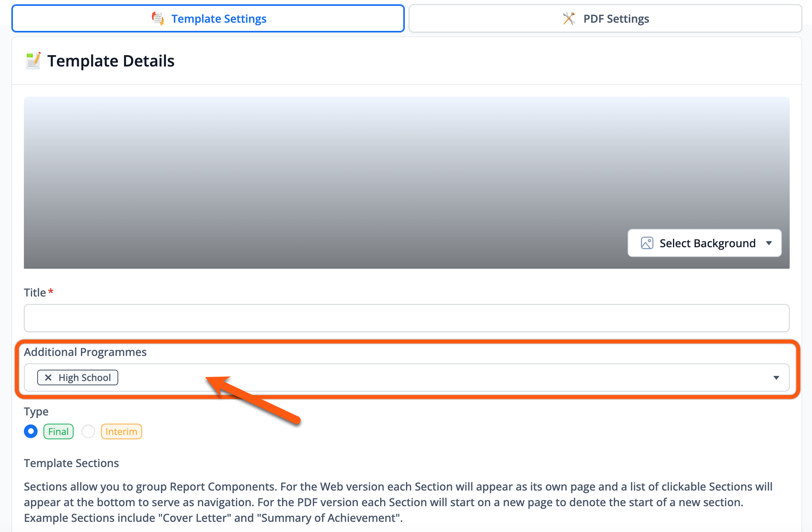Click inside the Additional Programmes select box
812x532 pixels.
click(431, 377)
